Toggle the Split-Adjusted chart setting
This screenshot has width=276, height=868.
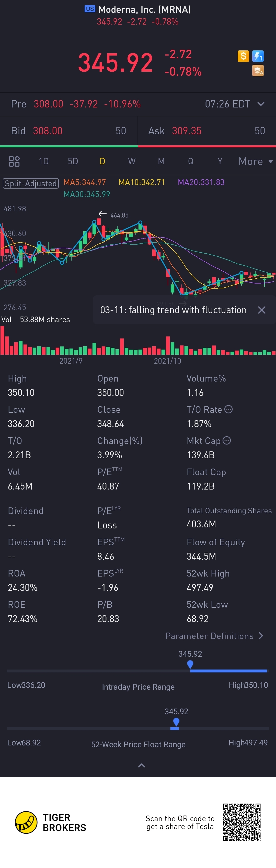click(x=31, y=183)
